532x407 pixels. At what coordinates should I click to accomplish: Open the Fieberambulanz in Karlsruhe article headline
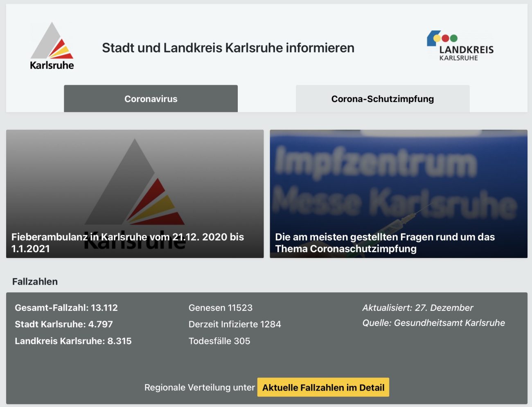[128, 242]
